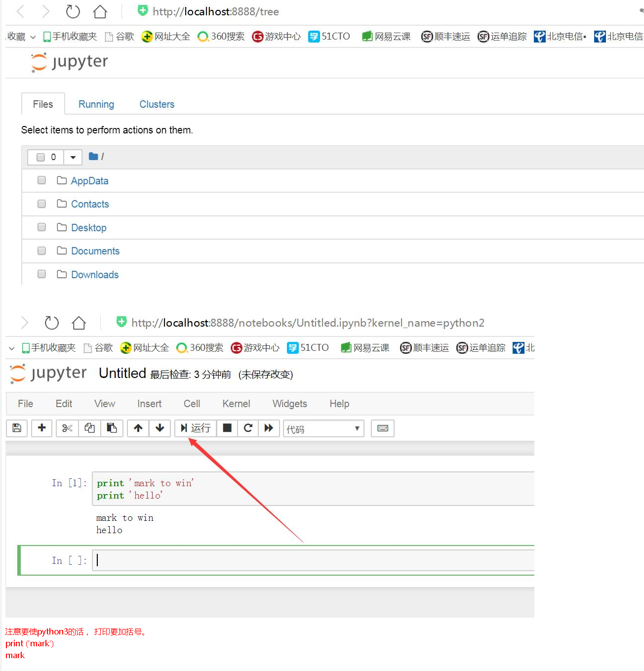Reload the page in the top browser
Image resolution: width=644 pixels, height=671 pixels.
[73, 11]
